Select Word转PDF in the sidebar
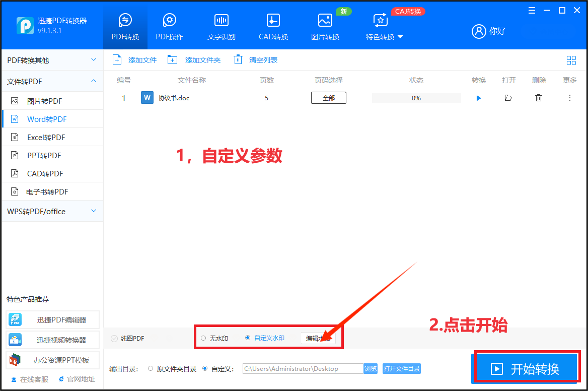This screenshot has width=588, height=391. [53, 119]
